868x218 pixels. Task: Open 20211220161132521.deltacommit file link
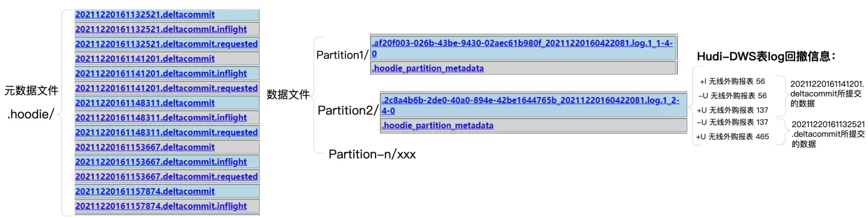coord(145,14)
